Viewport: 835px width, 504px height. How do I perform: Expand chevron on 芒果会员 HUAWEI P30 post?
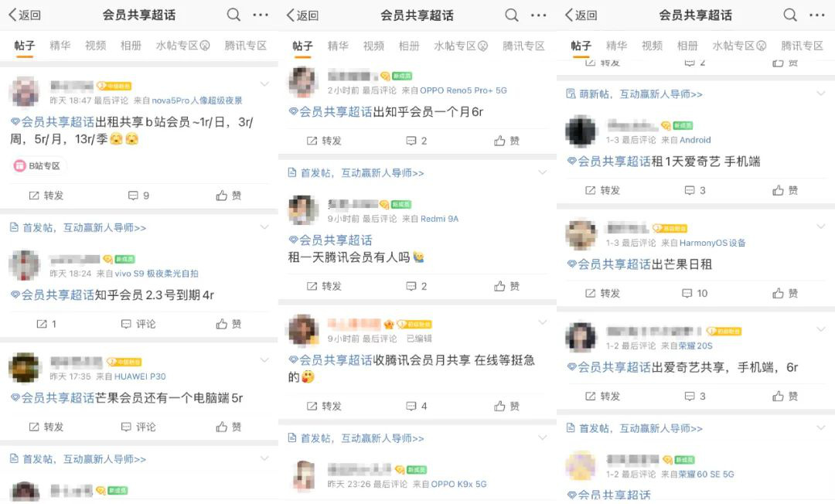pos(264,360)
